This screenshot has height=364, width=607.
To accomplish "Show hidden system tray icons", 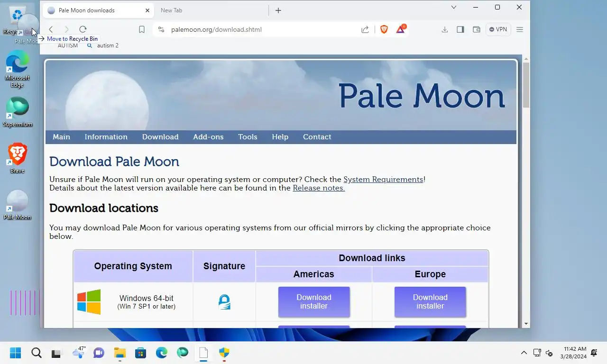I will [524, 353].
